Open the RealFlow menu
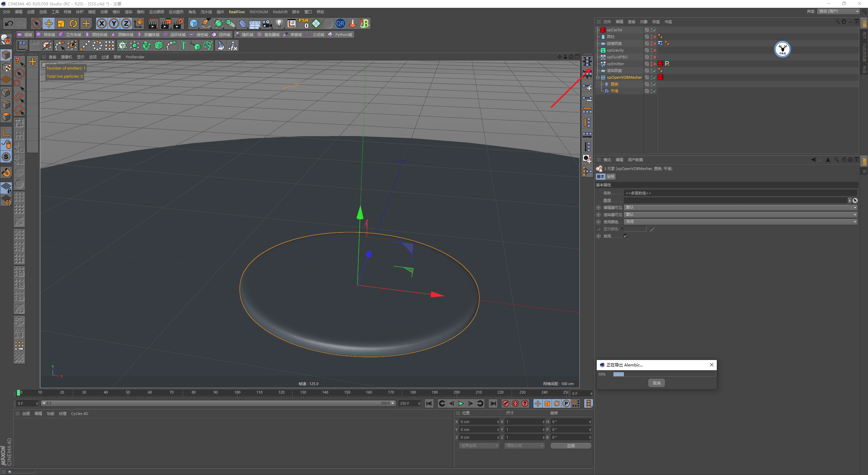This screenshot has width=868, height=475. point(236,12)
